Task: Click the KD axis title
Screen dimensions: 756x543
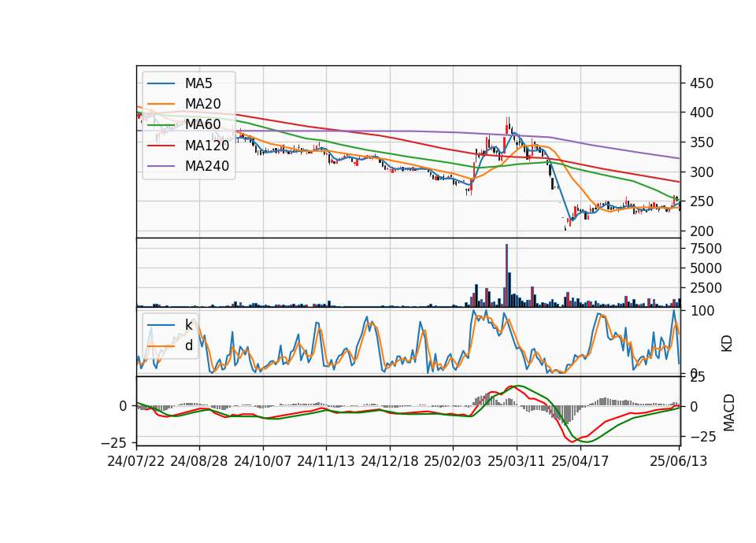Action: click(727, 343)
